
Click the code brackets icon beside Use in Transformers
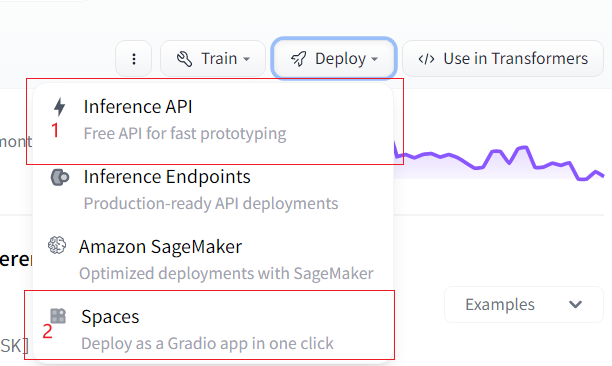point(426,59)
